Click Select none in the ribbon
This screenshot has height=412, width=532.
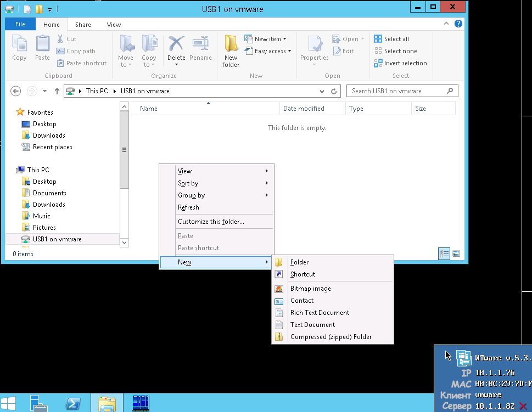pos(395,51)
